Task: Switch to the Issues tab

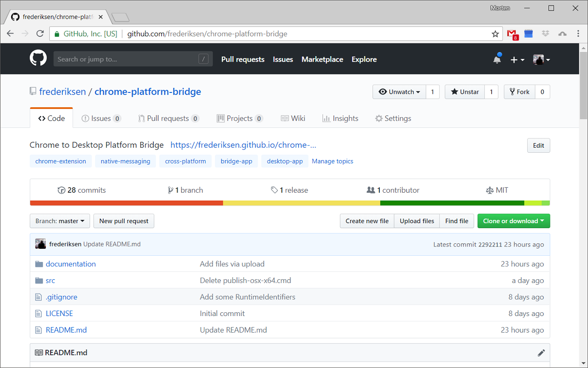Action: click(101, 118)
